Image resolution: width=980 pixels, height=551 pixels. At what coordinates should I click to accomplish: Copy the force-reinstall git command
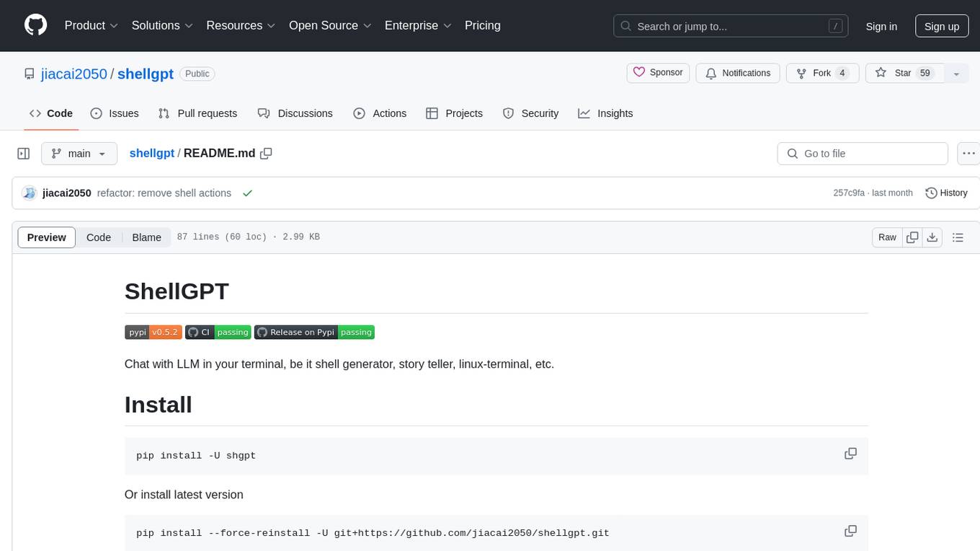tap(850, 532)
